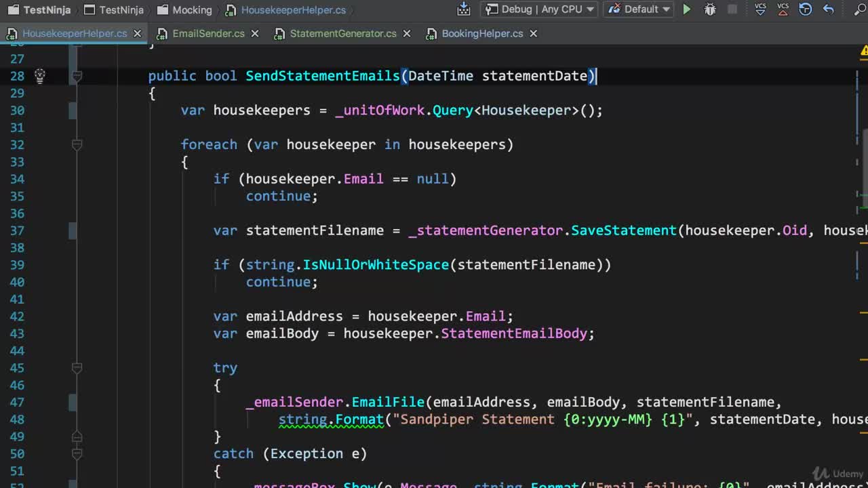Collapse the catch block fold marker
The height and width of the screenshot is (488, 868).
tap(77, 453)
